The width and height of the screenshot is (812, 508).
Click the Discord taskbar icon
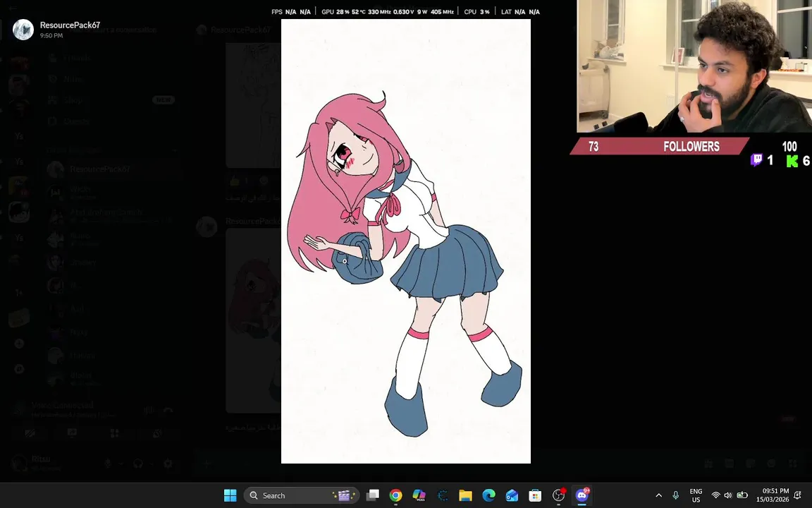[582, 495]
